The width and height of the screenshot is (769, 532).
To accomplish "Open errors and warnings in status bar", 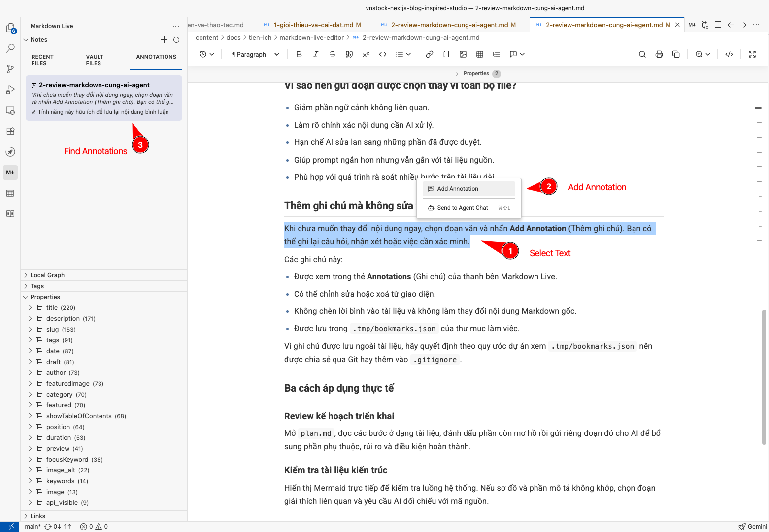I will tap(94, 527).
